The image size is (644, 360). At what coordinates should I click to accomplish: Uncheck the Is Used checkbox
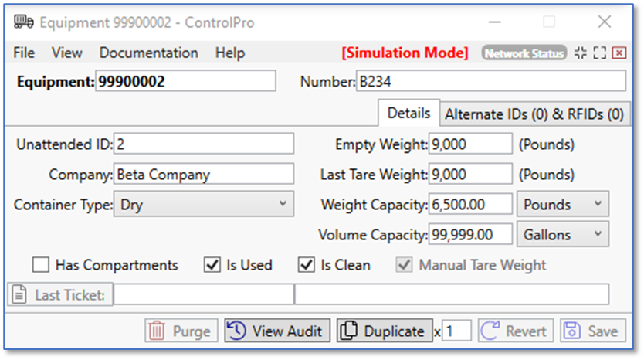tap(212, 265)
